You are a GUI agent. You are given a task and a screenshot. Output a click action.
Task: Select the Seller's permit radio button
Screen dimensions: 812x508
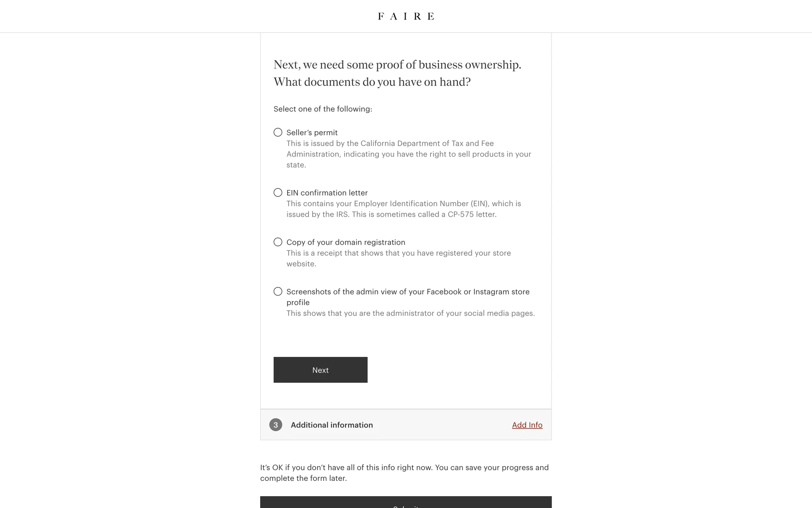click(278, 133)
